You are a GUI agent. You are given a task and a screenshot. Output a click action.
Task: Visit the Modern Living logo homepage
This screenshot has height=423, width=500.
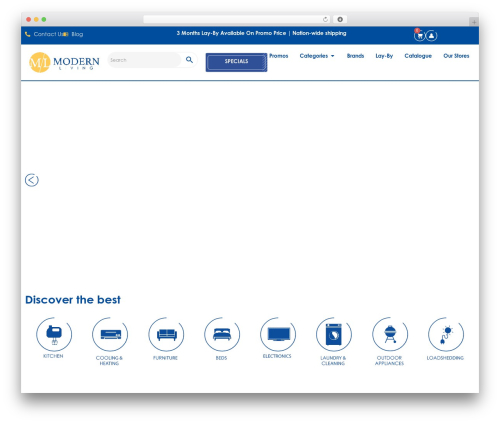(x=64, y=62)
